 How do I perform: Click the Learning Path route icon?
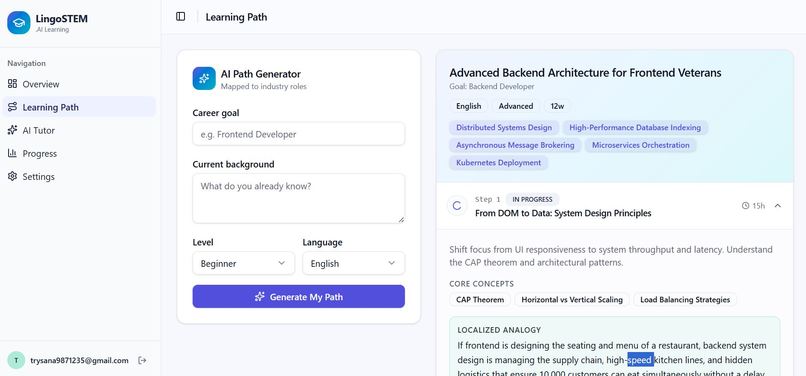(x=12, y=107)
